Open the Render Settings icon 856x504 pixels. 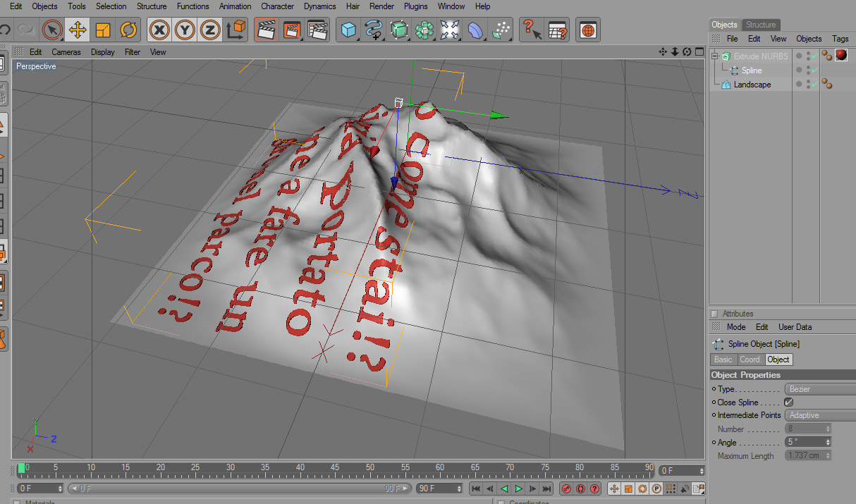[318, 30]
